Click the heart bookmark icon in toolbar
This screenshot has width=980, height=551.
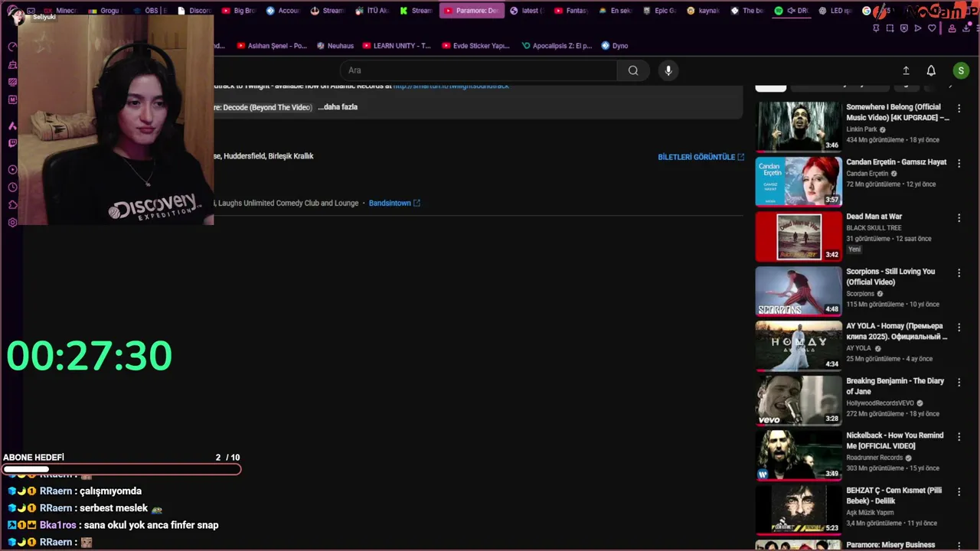pyautogui.click(x=932, y=28)
